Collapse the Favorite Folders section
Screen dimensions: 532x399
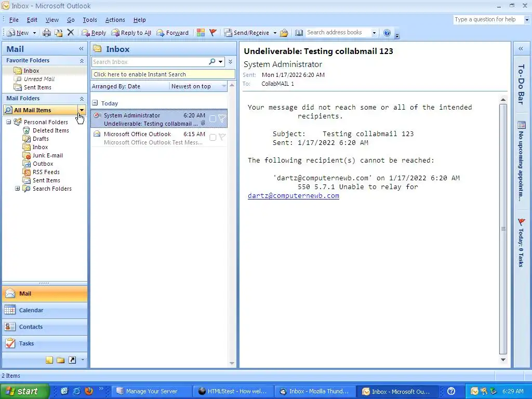pyautogui.click(x=82, y=61)
